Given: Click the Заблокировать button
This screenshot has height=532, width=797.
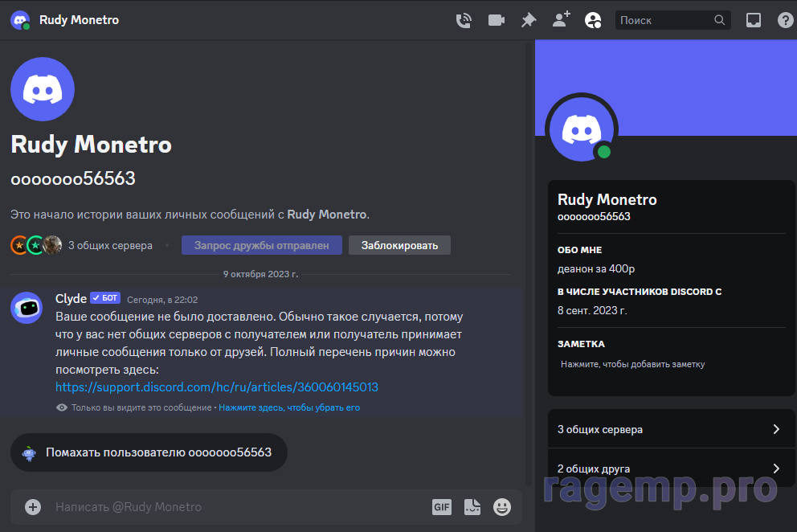Looking at the screenshot, I should tap(399, 245).
